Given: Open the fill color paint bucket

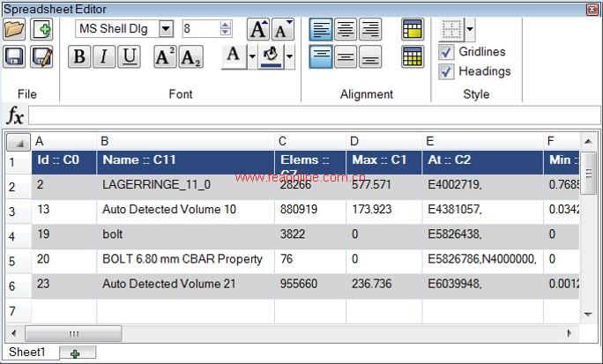Looking at the screenshot, I should pos(272,57).
